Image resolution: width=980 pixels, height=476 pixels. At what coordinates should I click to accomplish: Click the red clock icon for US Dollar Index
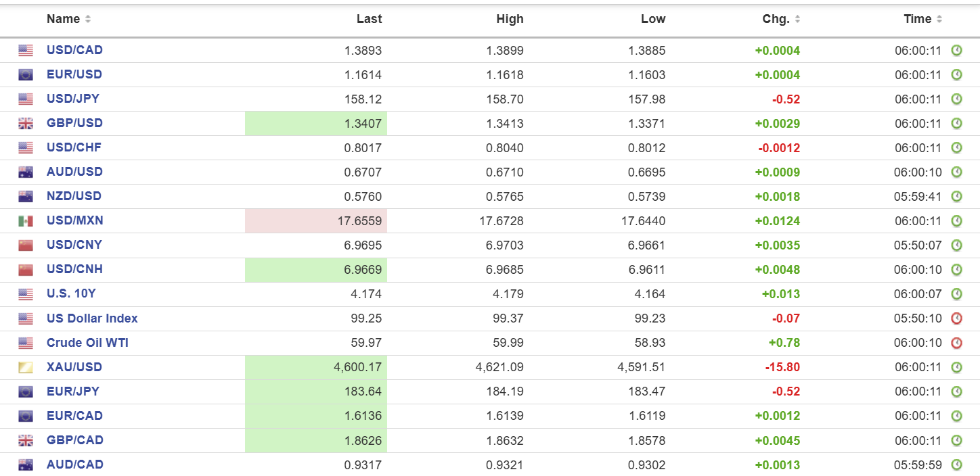tap(956, 318)
